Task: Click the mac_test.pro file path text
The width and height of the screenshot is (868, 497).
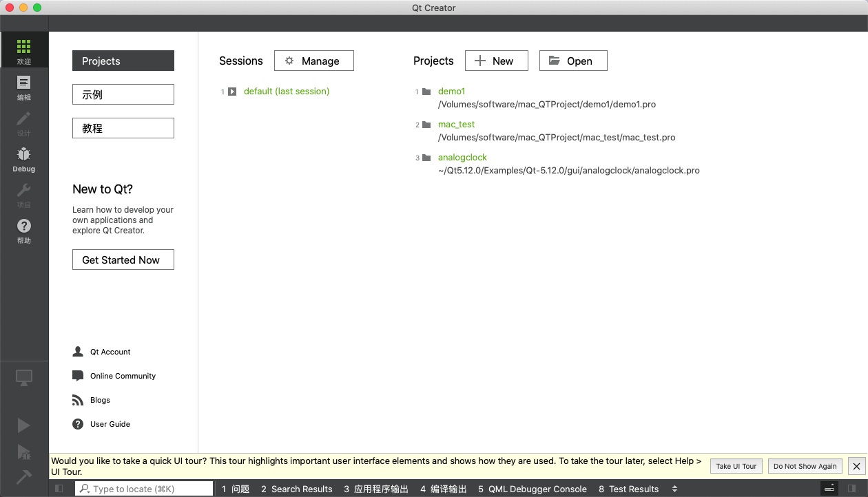Action: 557,138
